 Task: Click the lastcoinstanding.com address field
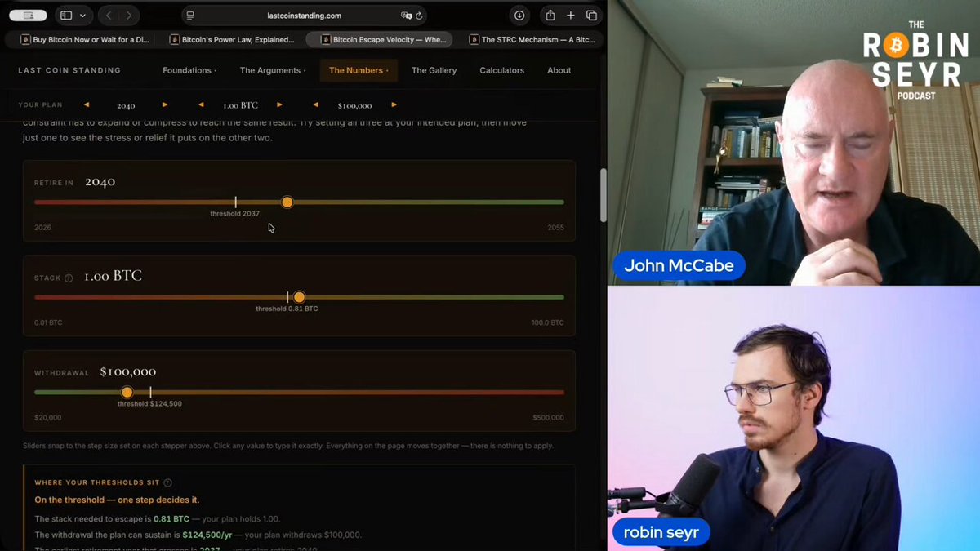tap(304, 16)
